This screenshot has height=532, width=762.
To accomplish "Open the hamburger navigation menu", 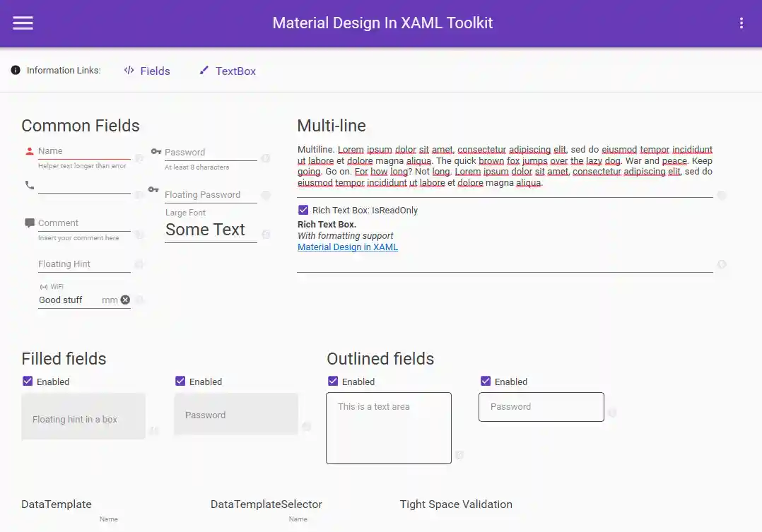I will (x=23, y=23).
